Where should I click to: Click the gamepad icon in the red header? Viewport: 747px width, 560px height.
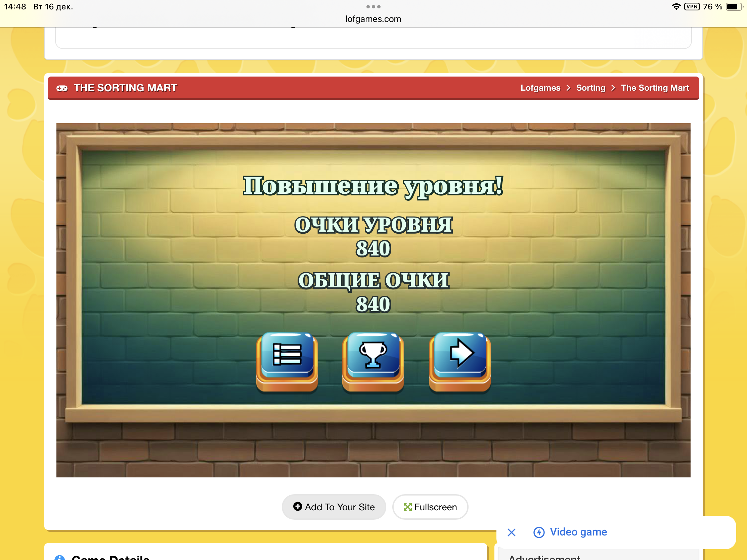[x=62, y=88]
